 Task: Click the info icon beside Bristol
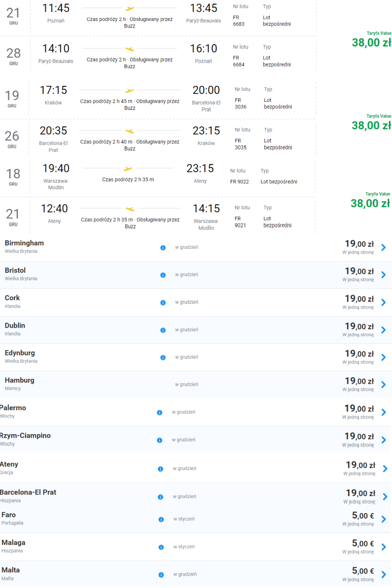[x=163, y=275]
